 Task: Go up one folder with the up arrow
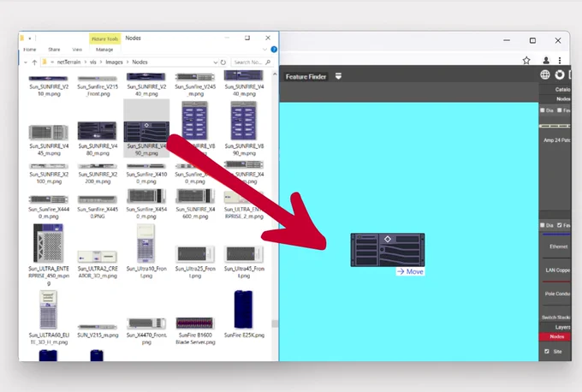[x=34, y=62]
